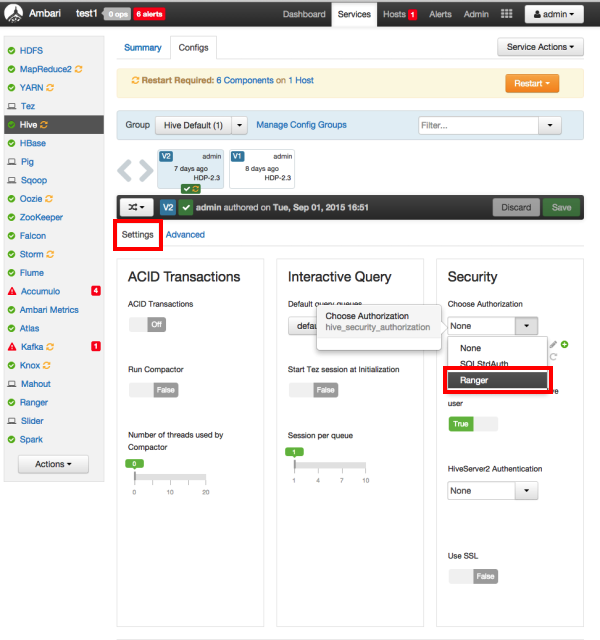Click the Restart Required refresh icon in banner
Screen dimensions: 600x640
pos(135,80)
